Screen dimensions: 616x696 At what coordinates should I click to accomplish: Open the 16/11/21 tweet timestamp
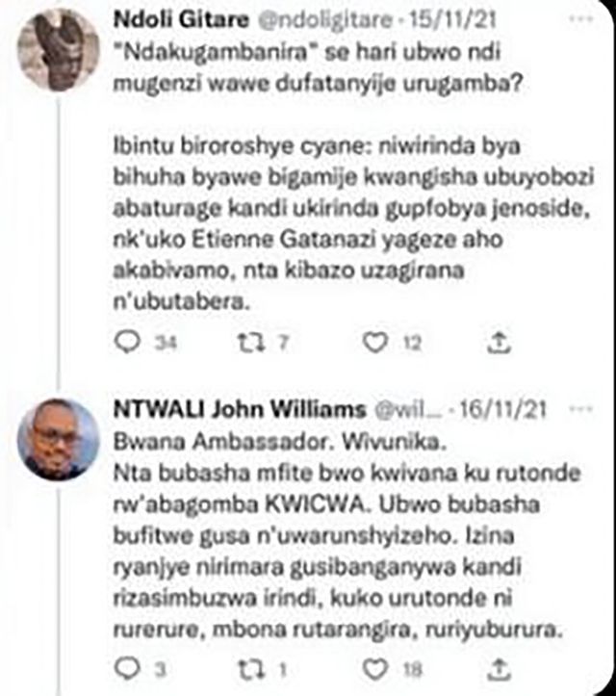502,410
